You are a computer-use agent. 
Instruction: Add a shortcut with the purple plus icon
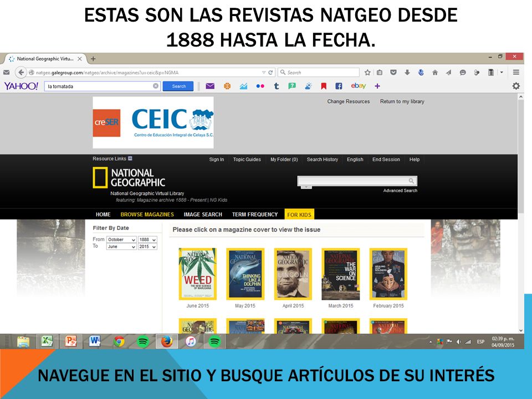pyautogui.click(x=377, y=86)
